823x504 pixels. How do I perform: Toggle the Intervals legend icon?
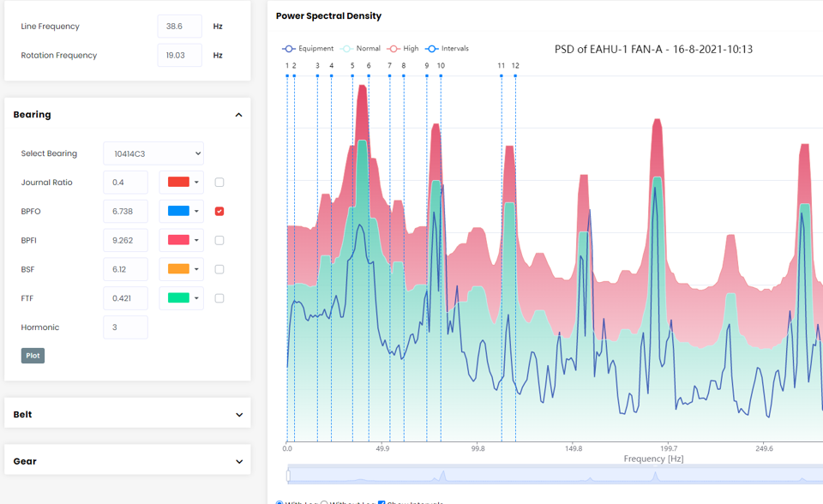[433, 49]
